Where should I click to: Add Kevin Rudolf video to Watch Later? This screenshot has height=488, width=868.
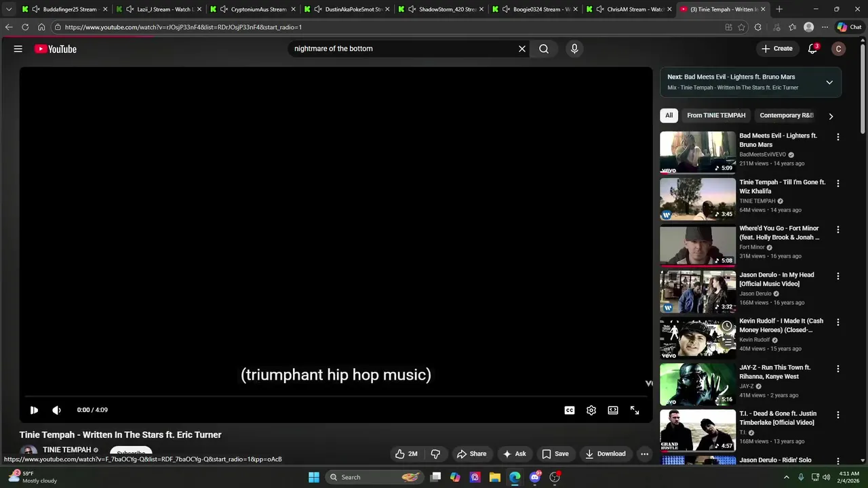coord(727,326)
